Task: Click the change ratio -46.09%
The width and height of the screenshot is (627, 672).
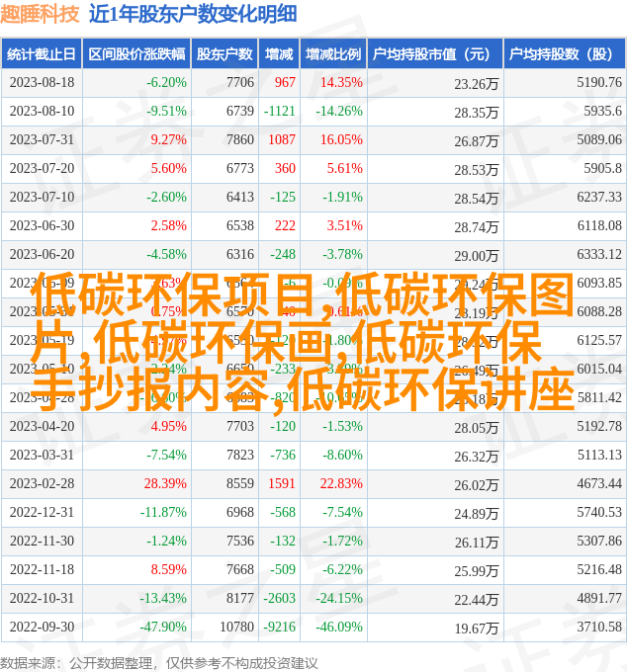Action: [x=339, y=628]
